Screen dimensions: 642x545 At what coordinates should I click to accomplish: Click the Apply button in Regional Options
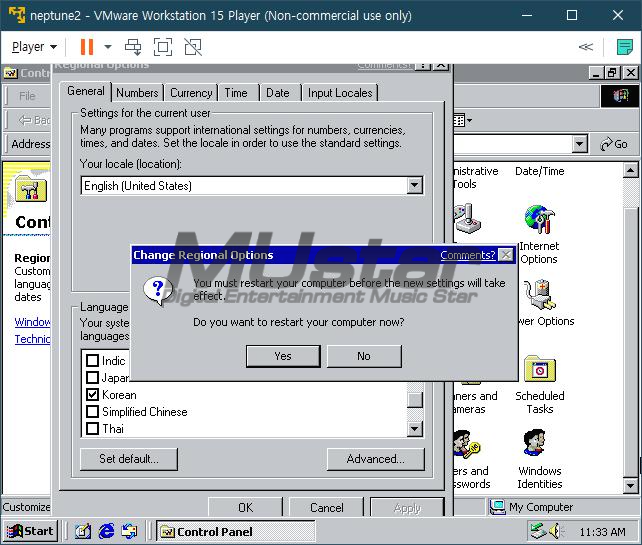point(407,507)
